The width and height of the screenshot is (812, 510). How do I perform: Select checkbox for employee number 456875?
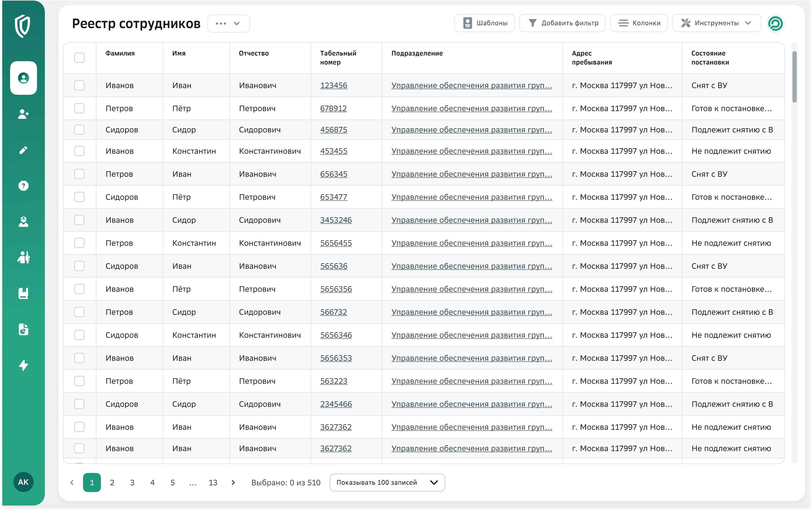(79, 130)
